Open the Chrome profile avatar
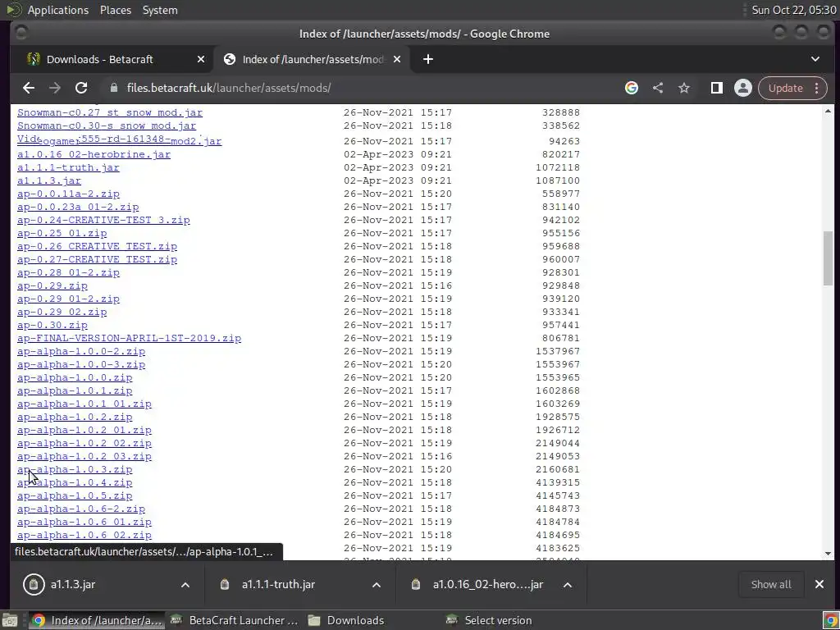 (x=743, y=89)
